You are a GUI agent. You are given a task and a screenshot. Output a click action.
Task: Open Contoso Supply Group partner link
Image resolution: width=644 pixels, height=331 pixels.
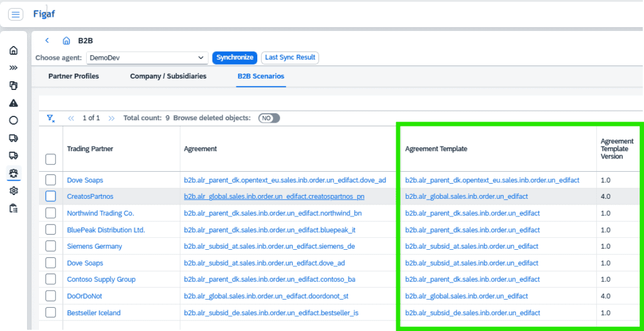[101, 279]
